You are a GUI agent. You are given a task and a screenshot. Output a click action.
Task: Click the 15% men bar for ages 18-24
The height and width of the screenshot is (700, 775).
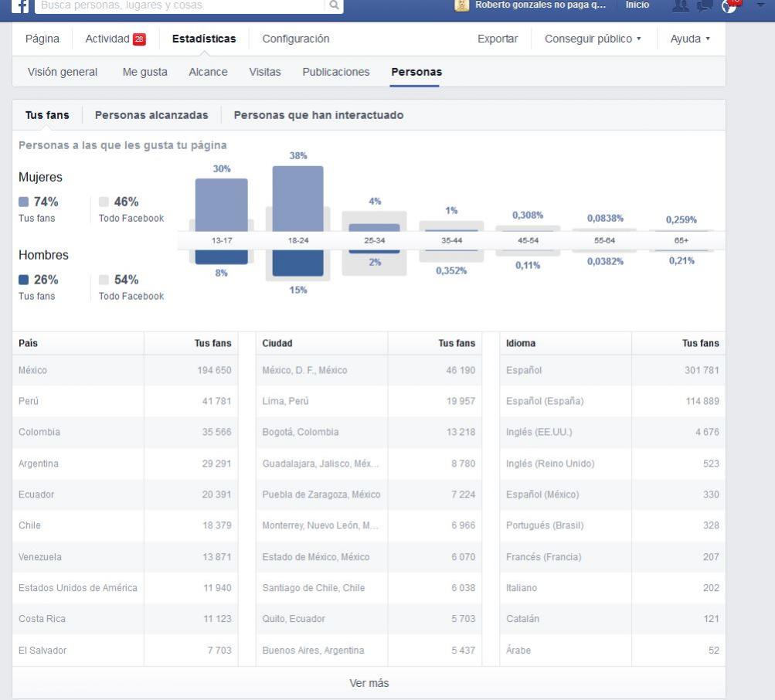point(298,263)
